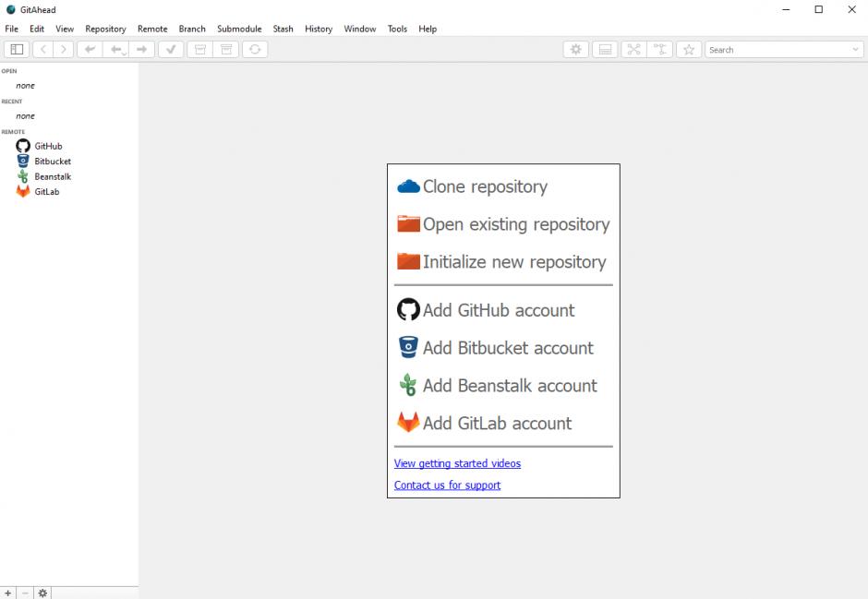Click the minus button below the sidebar
868x599 pixels.
coord(25,593)
